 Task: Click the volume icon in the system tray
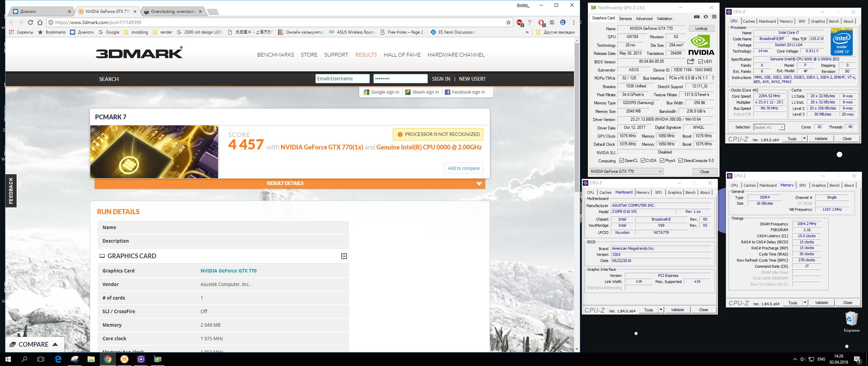point(802,359)
